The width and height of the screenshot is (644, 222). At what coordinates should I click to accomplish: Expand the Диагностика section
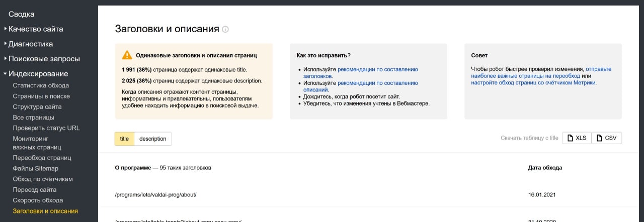tap(30, 44)
